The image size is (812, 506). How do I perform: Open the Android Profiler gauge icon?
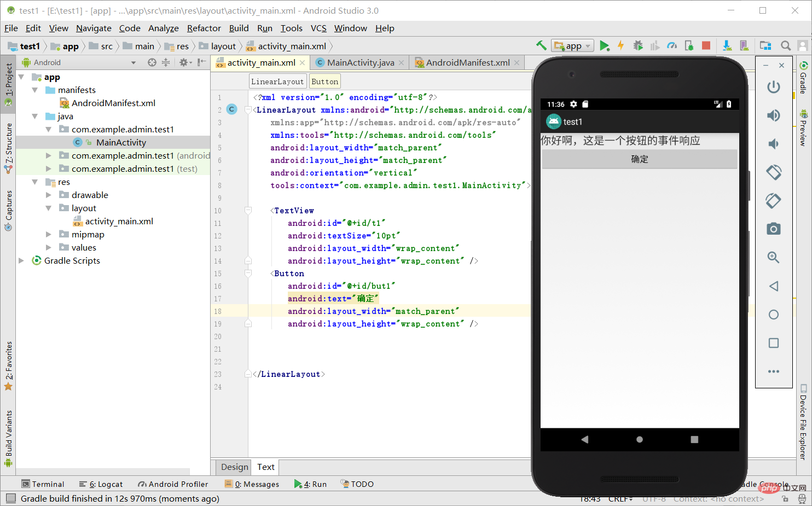tap(672, 45)
